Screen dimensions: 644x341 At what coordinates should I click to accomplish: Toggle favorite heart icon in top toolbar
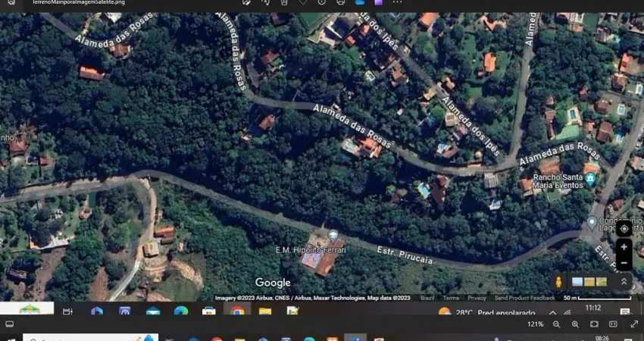pyautogui.click(x=303, y=2)
